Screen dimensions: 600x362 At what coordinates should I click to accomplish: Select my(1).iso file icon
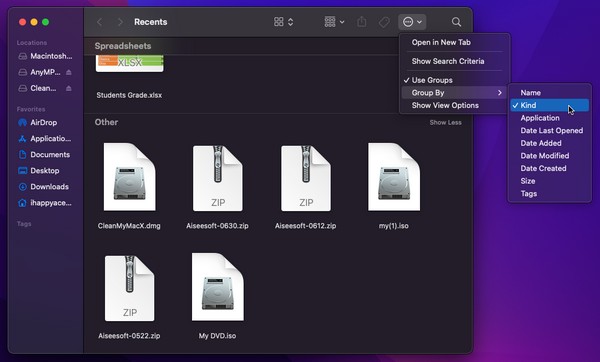pyautogui.click(x=394, y=177)
